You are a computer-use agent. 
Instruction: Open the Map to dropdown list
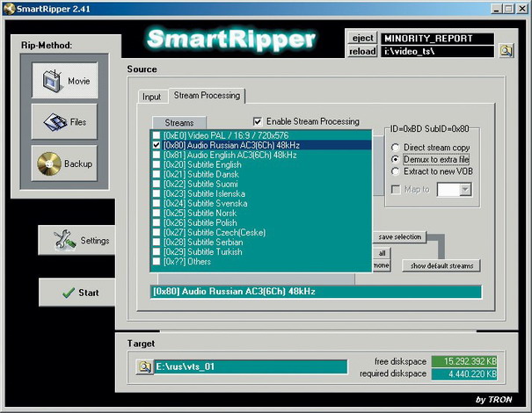click(x=465, y=189)
